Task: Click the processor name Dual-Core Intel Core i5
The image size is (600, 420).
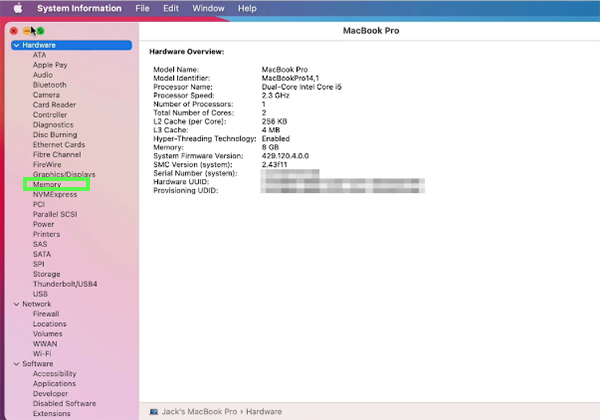Action: (302, 87)
